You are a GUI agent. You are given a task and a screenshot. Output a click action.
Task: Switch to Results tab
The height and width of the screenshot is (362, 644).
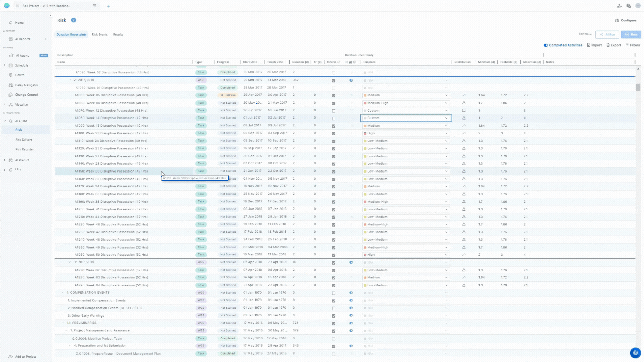(118, 35)
